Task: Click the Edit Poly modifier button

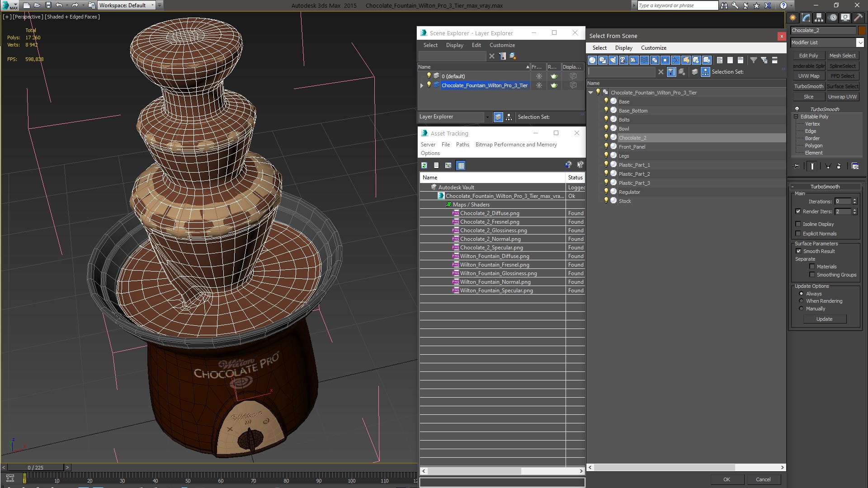Action: pos(808,56)
